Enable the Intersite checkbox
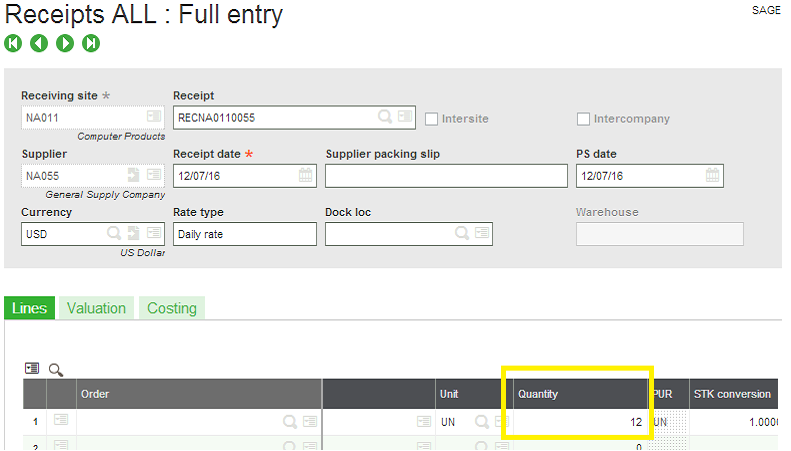Viewport: 791px width, 451px height. [431, 119]
